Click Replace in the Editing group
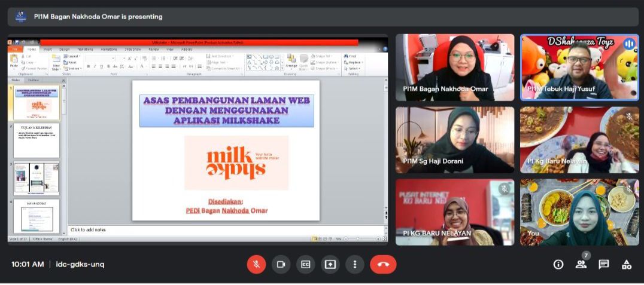 [353, 62]
